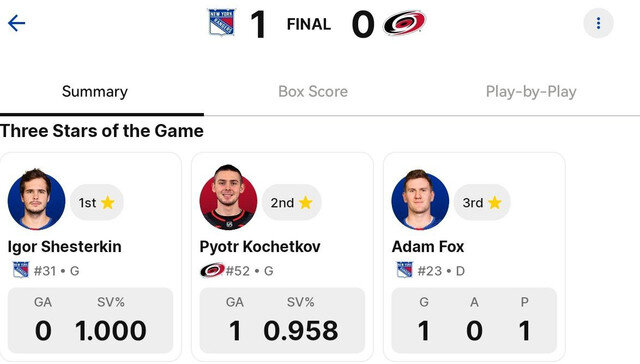The width and height of the screenshot is (640, 364).
Task: Click Shesterkin's GA and SV% stats box
Action: [x=91, y=320]
